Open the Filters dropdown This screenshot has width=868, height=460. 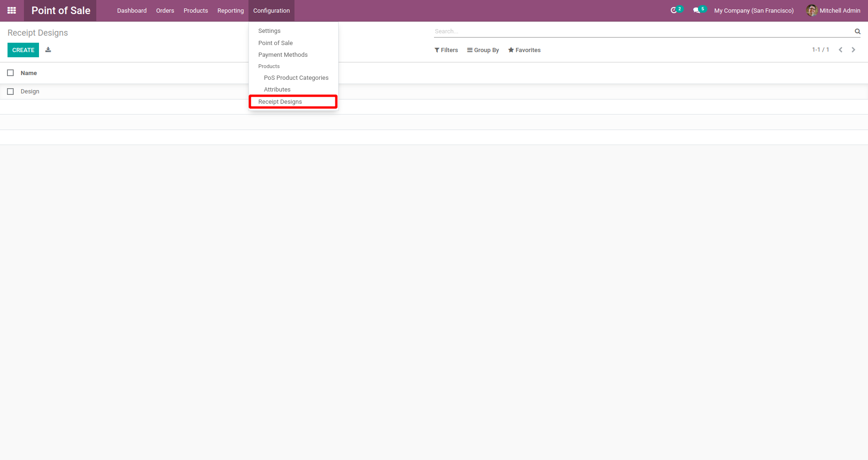(x=446, y=50)
